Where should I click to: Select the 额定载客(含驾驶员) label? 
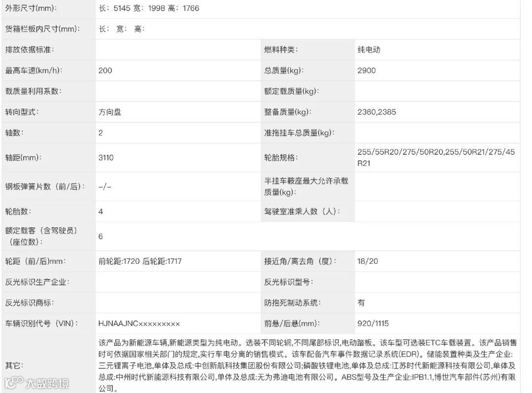pos(41,236)
